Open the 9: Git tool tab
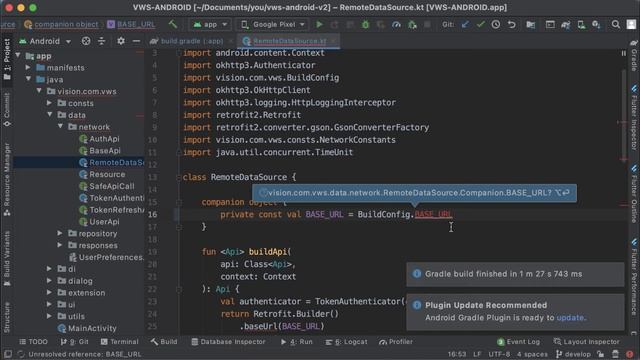 74,342
